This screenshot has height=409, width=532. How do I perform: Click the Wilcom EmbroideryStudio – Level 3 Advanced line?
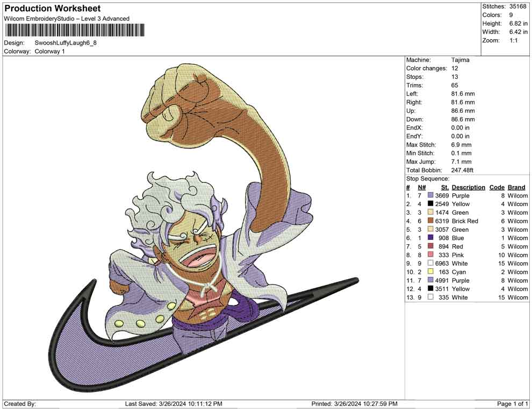coord(67,19)
